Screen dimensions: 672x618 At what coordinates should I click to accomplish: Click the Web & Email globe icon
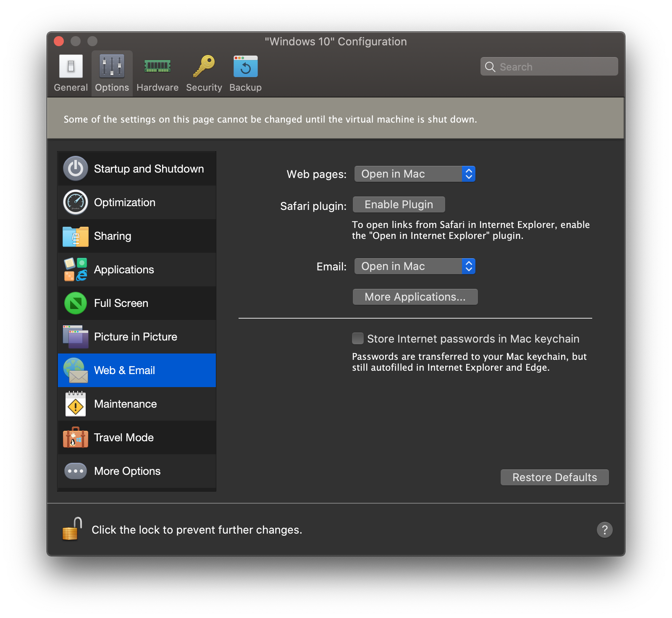click(x=76, y=370)
